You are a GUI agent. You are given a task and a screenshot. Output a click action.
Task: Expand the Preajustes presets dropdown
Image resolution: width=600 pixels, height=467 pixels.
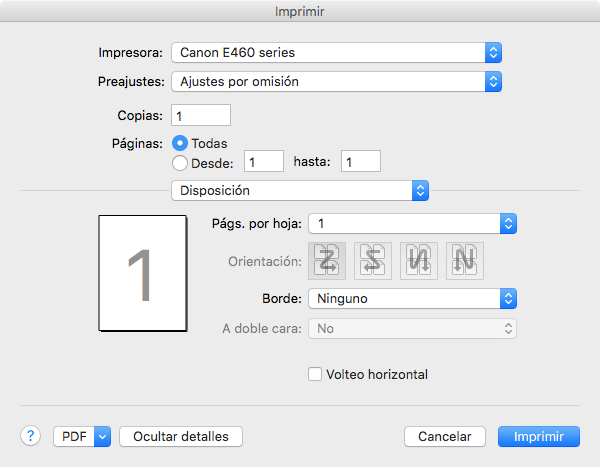pyautogui.click(x=336, y=81)
